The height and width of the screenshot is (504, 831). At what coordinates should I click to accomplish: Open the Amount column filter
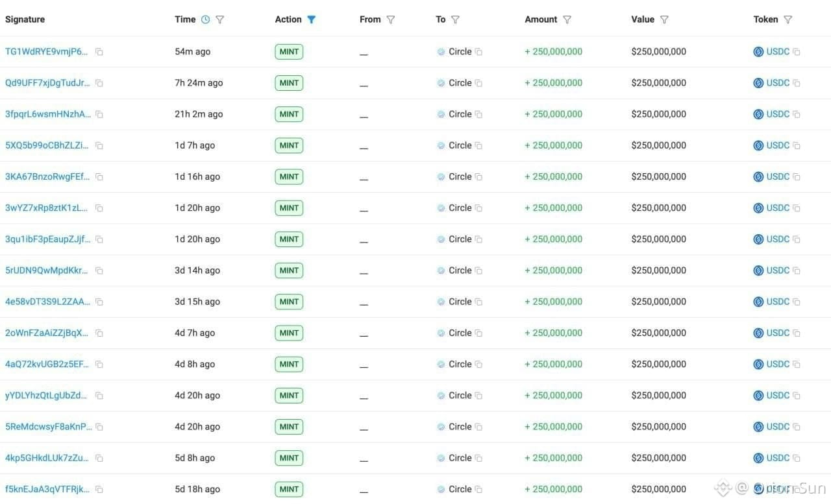pyautogui.click(x=567, y=19)
